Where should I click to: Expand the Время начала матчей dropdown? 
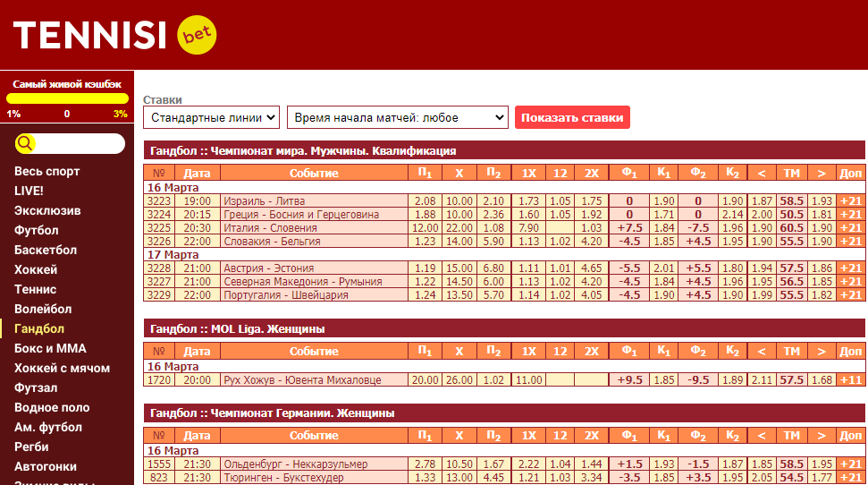[x=397, y=117]
